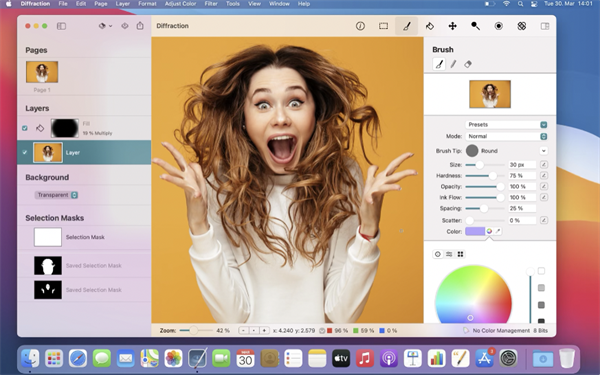Select the first Saved Selection Mask thumbnail
Image resolution: width=600 pixels, height=375 pixels.
(48, 266)
